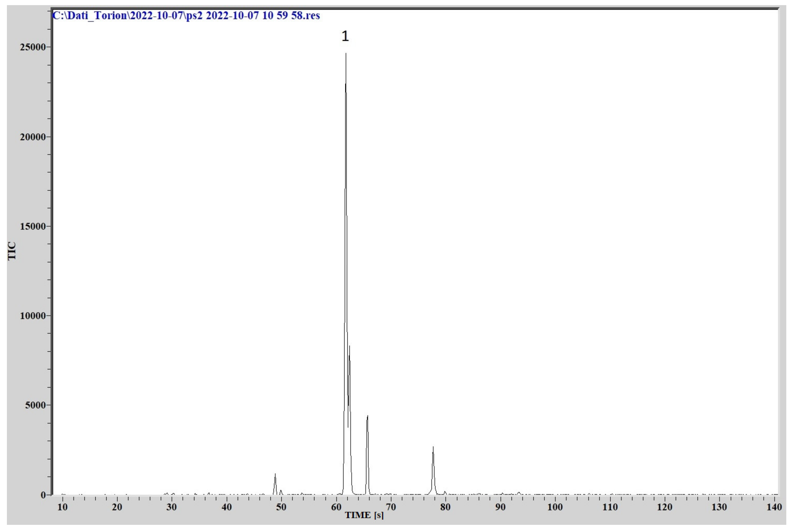Click the 5000 y-axis tick label
This screenshot has height=532, width=795.
tap(35, 405)
